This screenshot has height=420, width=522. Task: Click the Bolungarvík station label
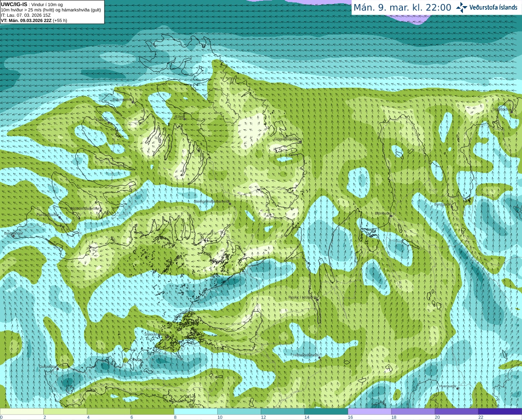point(122,99)
